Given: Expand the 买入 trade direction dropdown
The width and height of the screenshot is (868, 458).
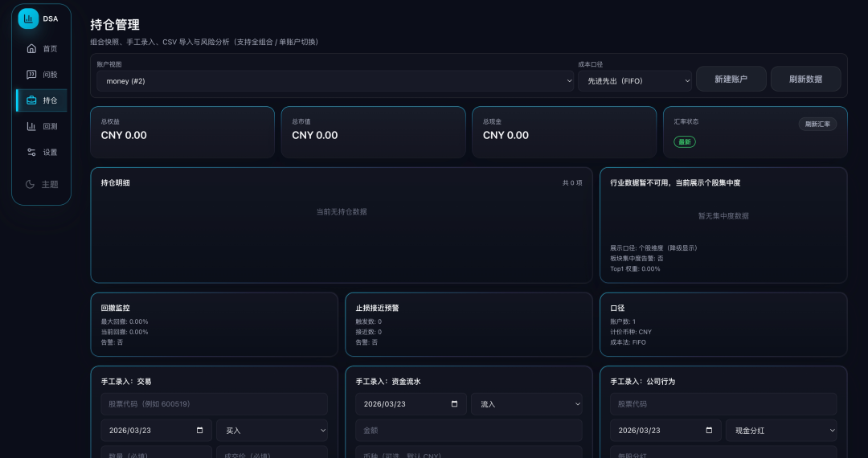Looking at the screenshot, I should pos(272,431).
